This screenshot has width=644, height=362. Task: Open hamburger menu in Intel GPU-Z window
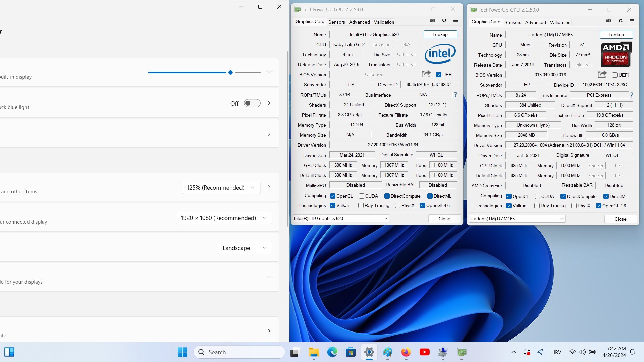tap(455, 21)
